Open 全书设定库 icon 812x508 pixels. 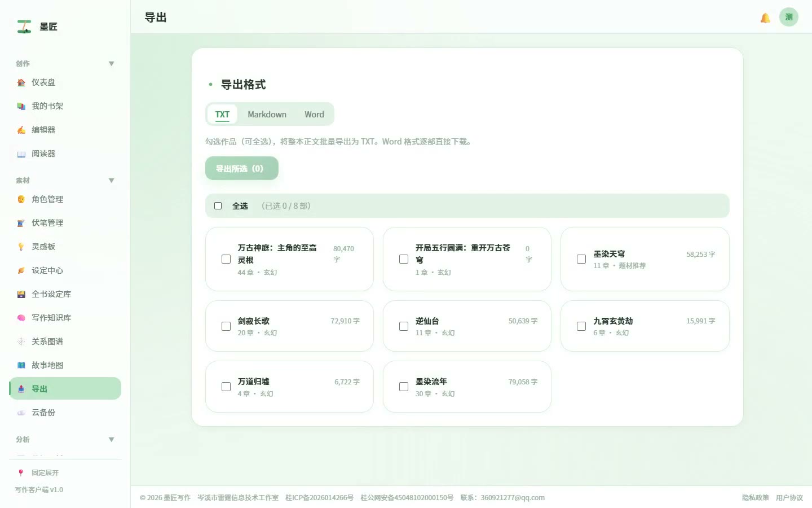21,294
